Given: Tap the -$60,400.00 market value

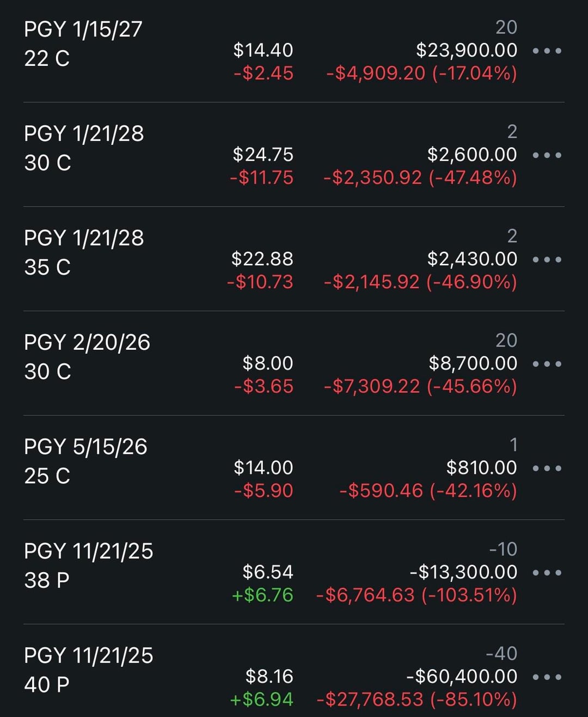Looking at the screenshot, I should 462,676.
